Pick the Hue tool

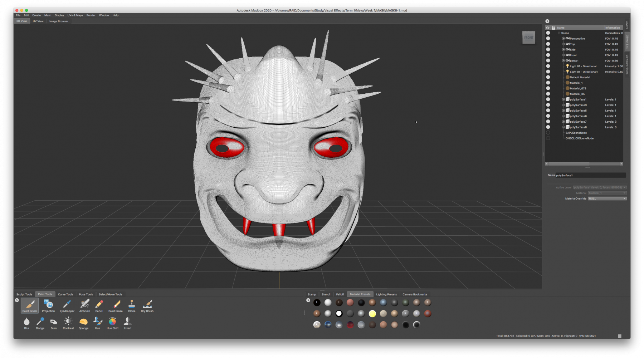click(97, 323)
